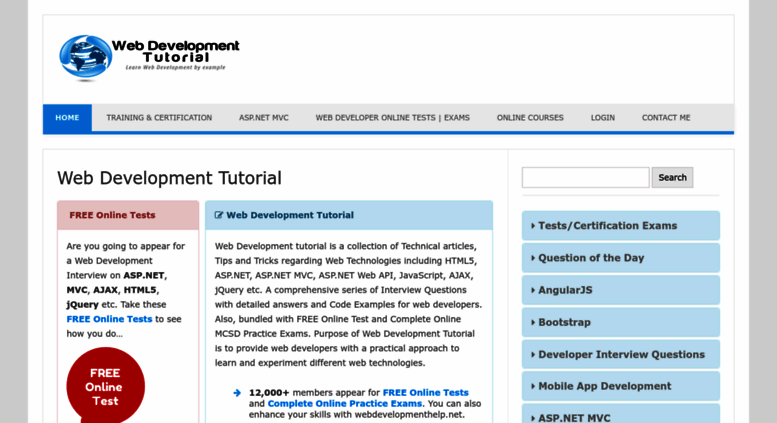This screenshot has height=423, width=777.
Task: Click the edit pencil icon beside Web Development Tutorial
Action: click(219, 215)
